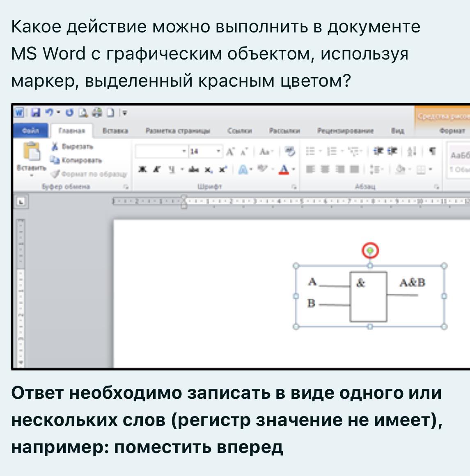Toggle bold Ж formatting
The height and width of the screenshot is (476, 470).
[x=142, y=169]
